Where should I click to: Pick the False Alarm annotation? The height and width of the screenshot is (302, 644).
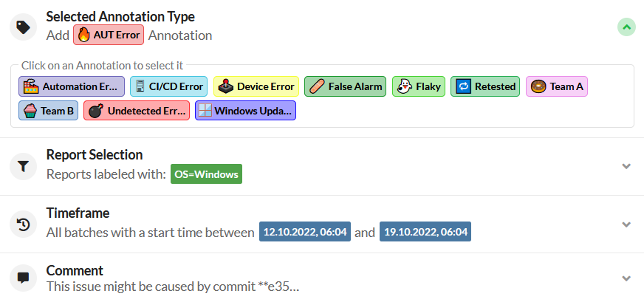[346, 86]
